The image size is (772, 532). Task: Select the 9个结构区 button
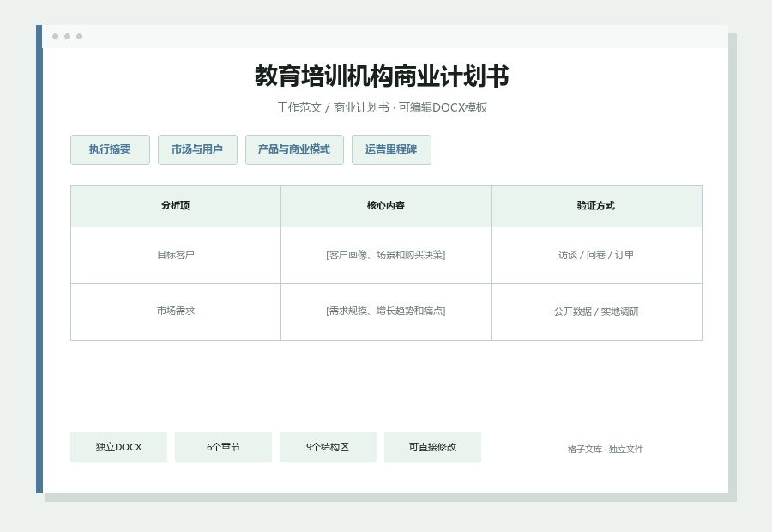click(x=328, y=447)
